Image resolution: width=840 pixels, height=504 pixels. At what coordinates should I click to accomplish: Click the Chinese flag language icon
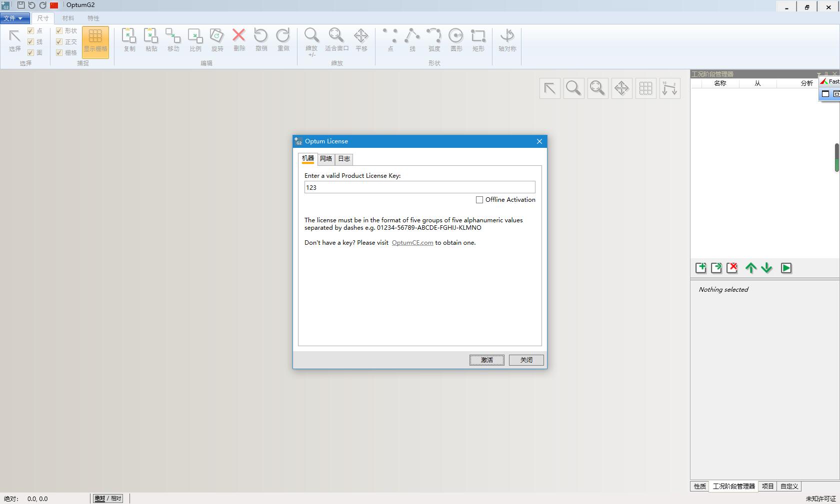pyautogui.click(x=54, y=5)
